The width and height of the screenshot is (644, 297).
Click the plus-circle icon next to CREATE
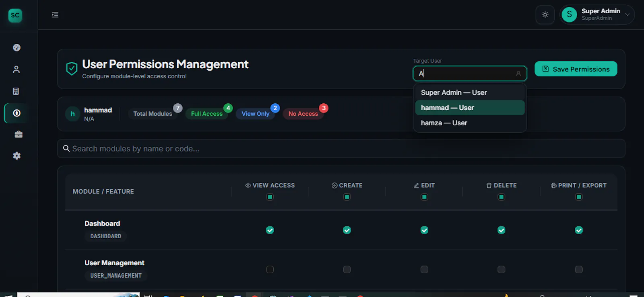(334, 185)
